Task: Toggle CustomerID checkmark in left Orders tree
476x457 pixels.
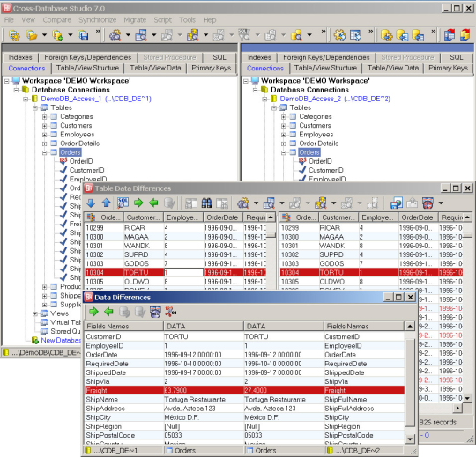Action: (63, 170)
